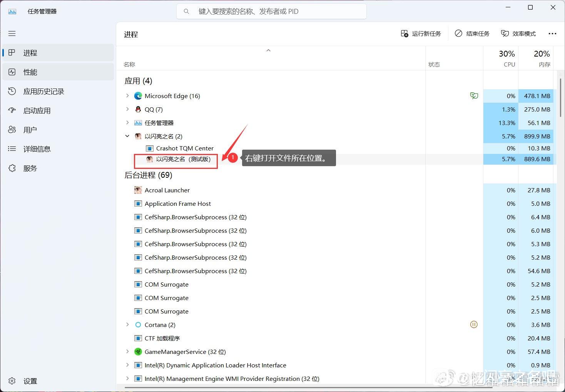565x392 pixels.
Task: Click 运行新任务 button
Action: pos(421,34)
